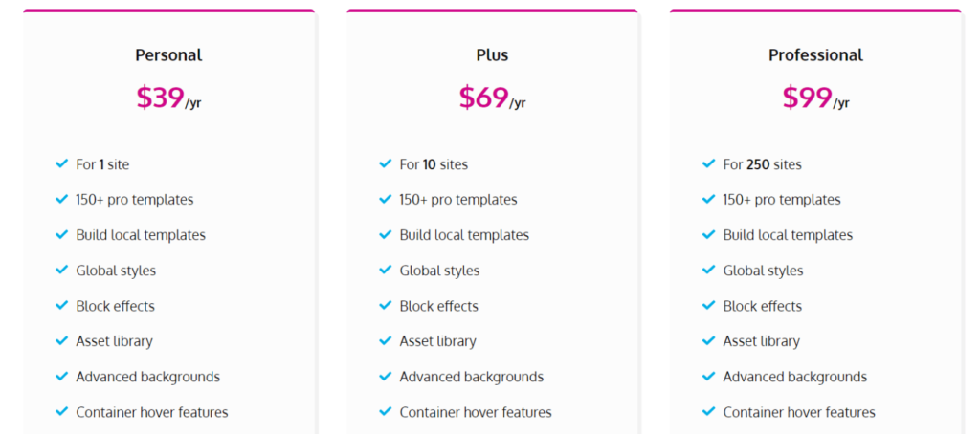Click Build local templates checkmark in Professional plan

pyautogui.click(x=709, y=235)
